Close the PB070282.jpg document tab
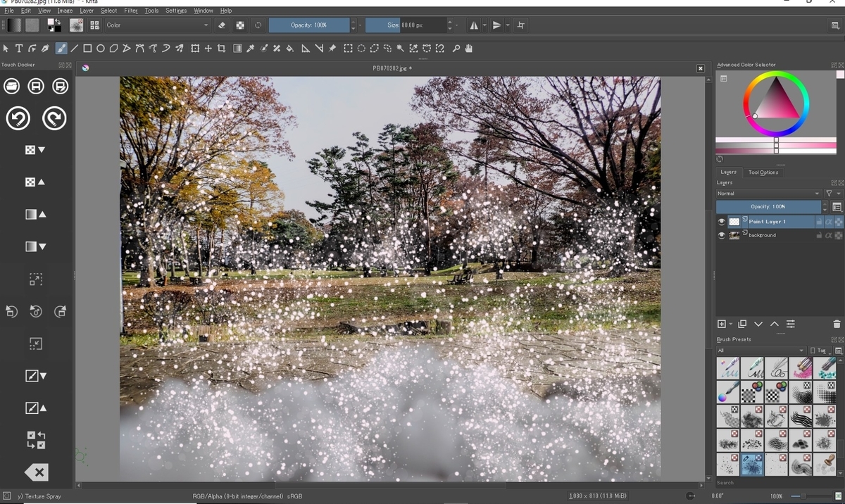Screen dimensions: 845x504 click(700, 68)
